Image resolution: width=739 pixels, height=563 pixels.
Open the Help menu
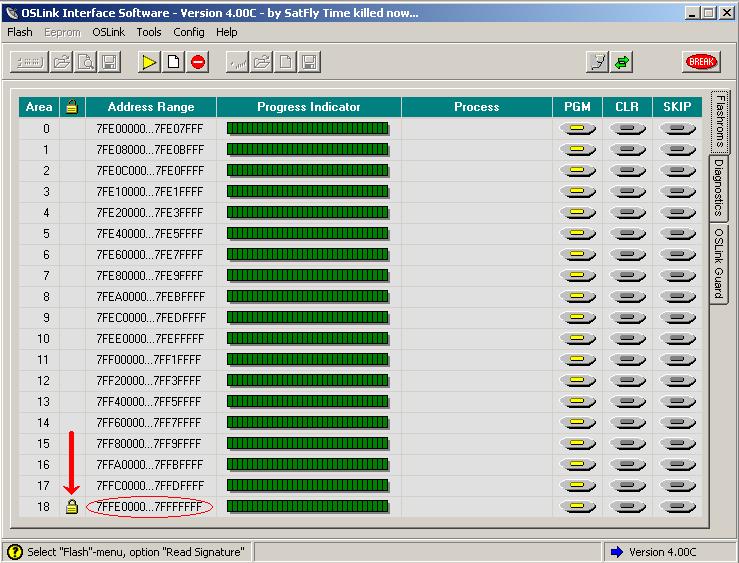click(227, 32)
